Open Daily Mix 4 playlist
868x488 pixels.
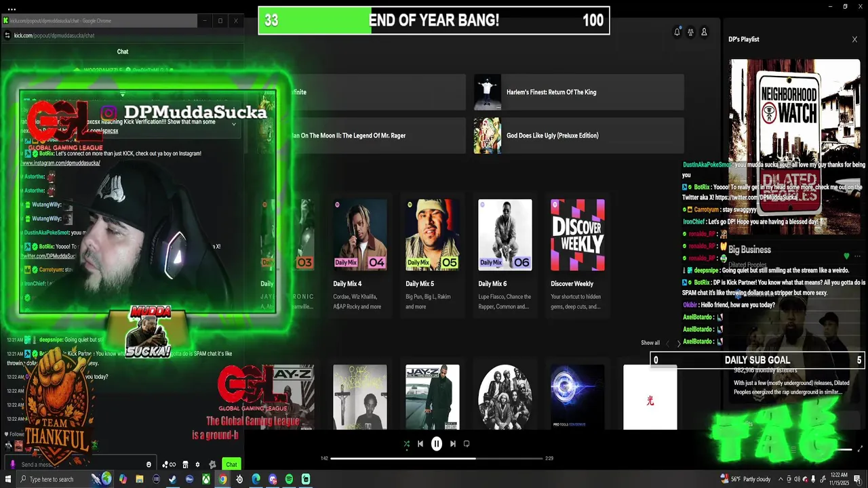[x=360, y=255]
